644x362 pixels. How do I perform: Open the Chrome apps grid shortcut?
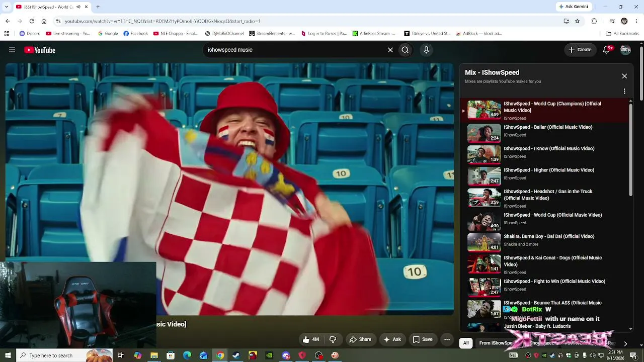tap(7, 34)
